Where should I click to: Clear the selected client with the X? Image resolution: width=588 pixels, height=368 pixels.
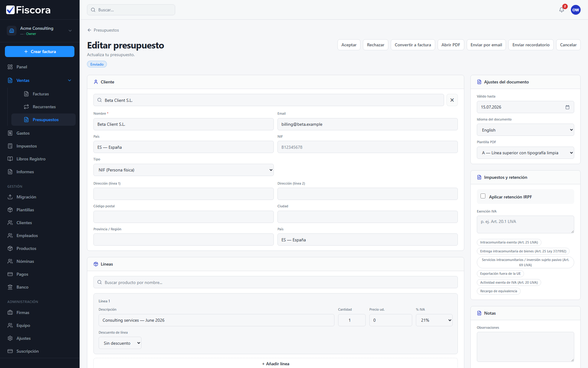(452, 100)
